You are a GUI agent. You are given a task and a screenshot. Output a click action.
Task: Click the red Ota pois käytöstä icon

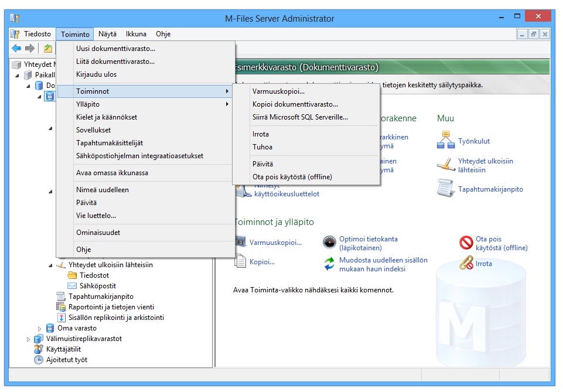(466, 243)
